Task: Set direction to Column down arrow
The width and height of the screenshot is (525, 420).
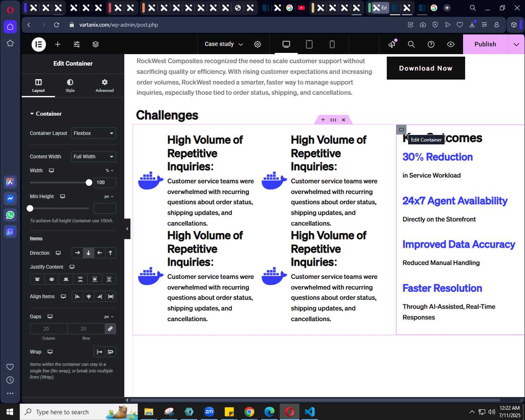Action: coord(88,253)
